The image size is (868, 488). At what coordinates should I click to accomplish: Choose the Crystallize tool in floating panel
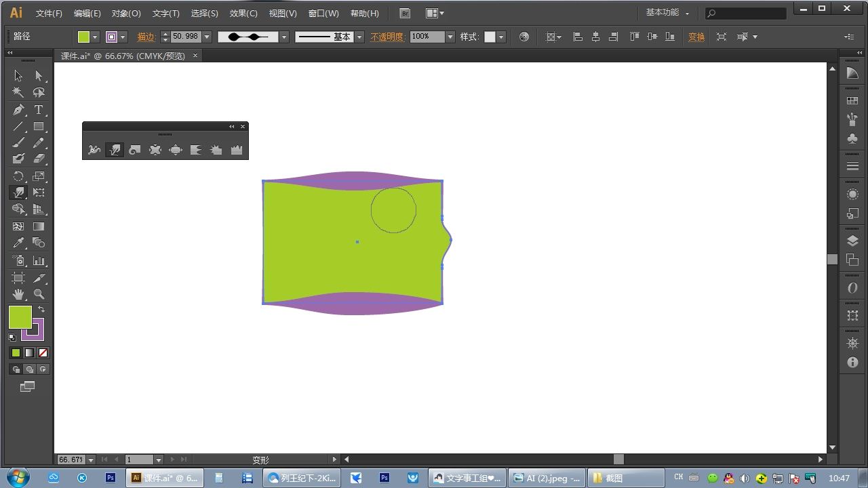(x=216, y=150)
